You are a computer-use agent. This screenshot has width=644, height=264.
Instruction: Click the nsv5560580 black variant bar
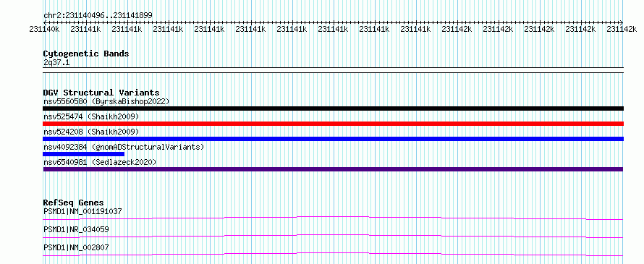(x=333, y=108)
